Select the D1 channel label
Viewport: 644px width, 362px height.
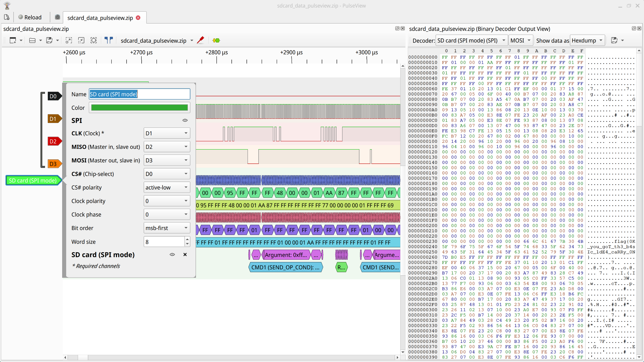click(55, 119)
